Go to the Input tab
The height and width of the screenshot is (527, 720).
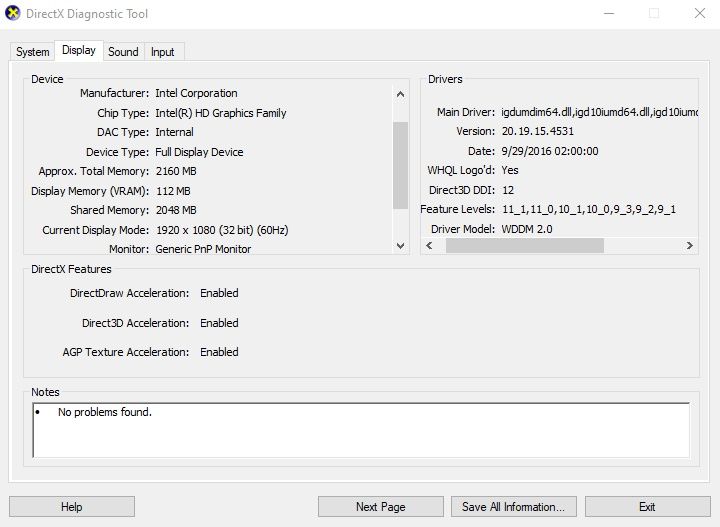(x=163, y=52)
